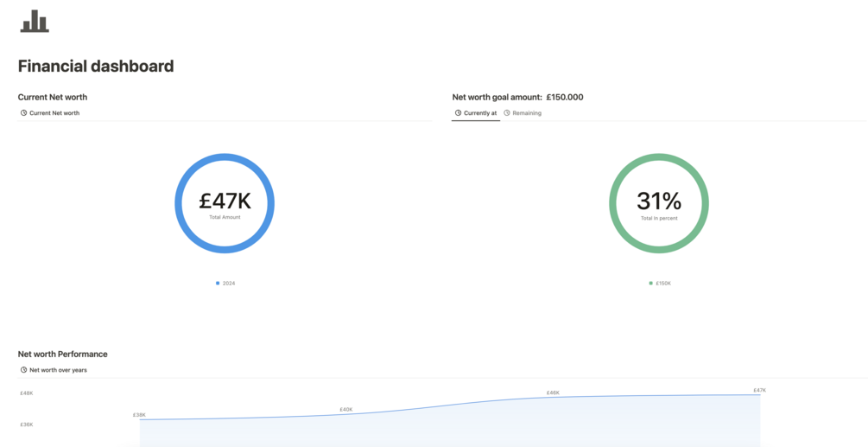Switch to the Remaining tab
Viewport: 868px width, 447px height.
pyautogui.click(x=523, y=113)
